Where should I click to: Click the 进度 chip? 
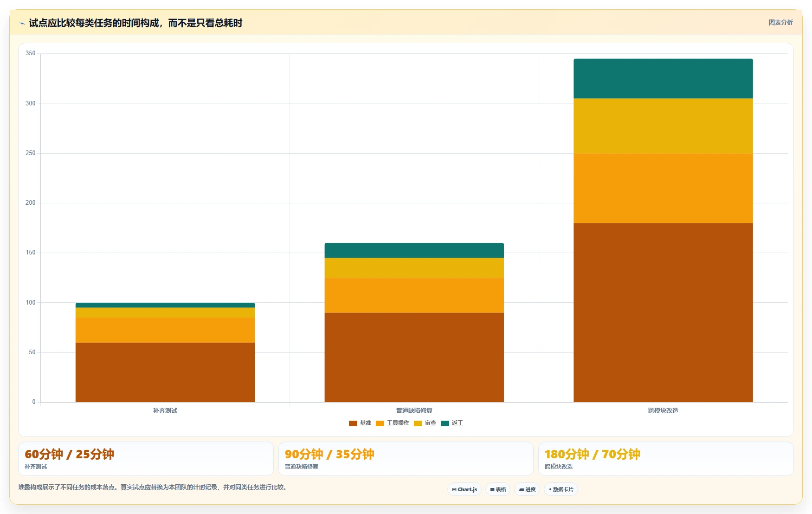[527, 489]
